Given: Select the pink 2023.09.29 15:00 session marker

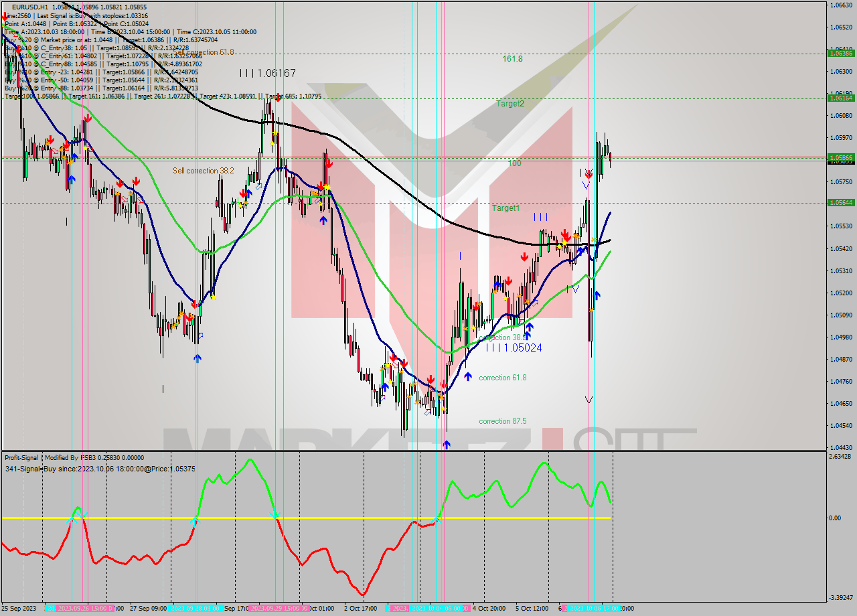Looking at the screenshot, I should pyautogui.click(x=277, y=609).
